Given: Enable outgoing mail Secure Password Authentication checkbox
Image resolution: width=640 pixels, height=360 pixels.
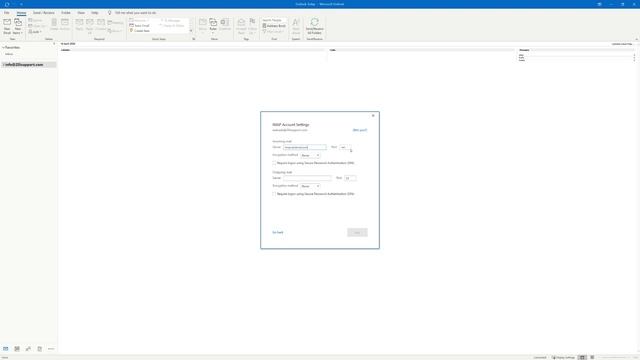Looking at the screenshot, I should point(274,194).
